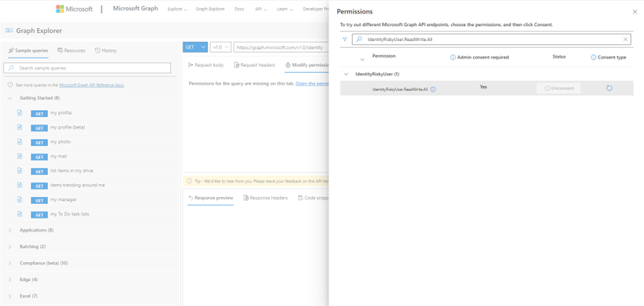Click the permissions search input field
The width and height of the screenshot is (644, 306).
pos(493,40)
